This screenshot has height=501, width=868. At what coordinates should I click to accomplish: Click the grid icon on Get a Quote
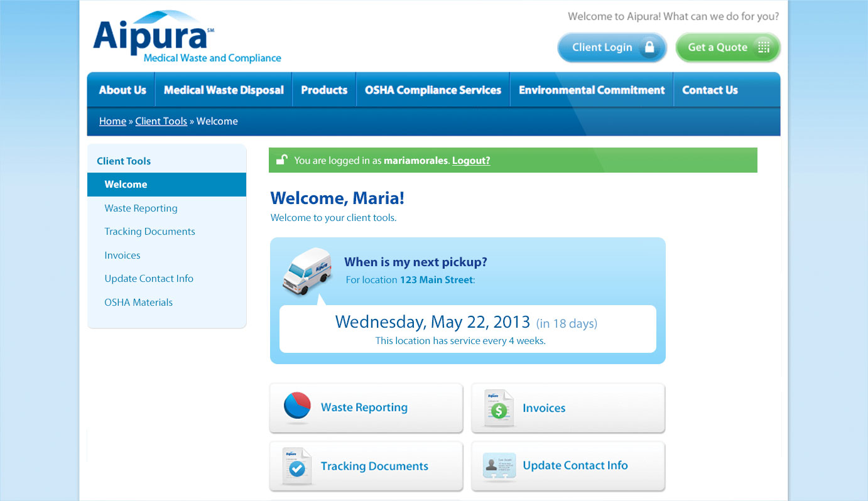(763, 47)
